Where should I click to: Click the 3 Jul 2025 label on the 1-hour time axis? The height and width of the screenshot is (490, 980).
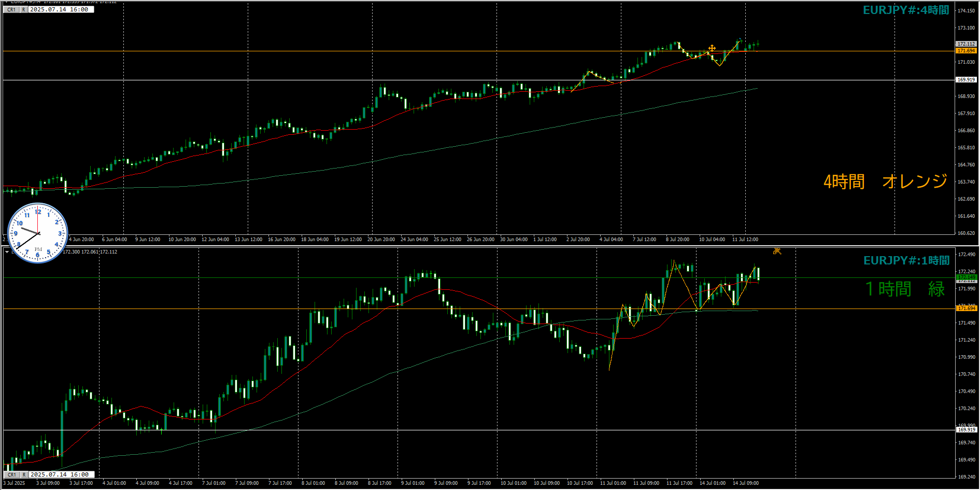14,483
